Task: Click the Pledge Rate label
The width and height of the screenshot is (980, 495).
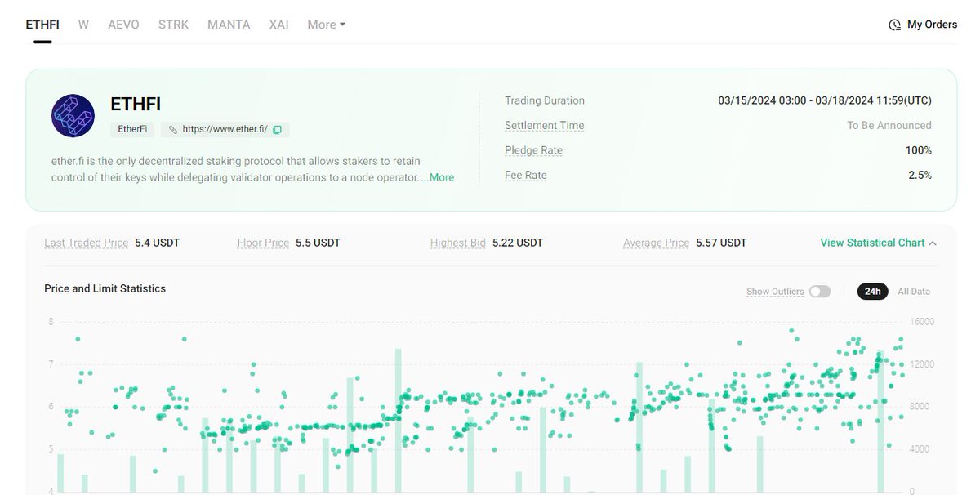Action: [533, 150]
